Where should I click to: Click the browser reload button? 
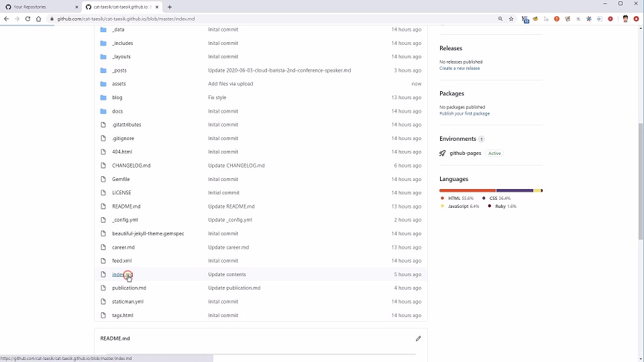click(x=28, y=19)
